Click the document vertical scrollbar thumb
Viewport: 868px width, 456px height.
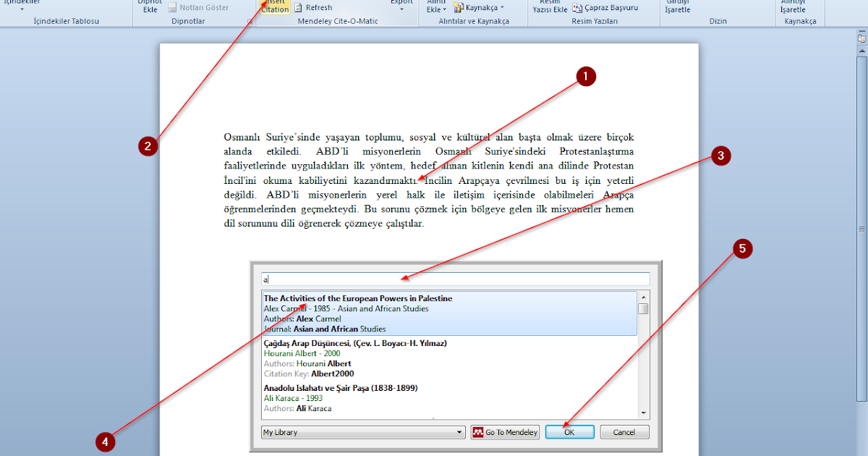(x=861, y=229)
